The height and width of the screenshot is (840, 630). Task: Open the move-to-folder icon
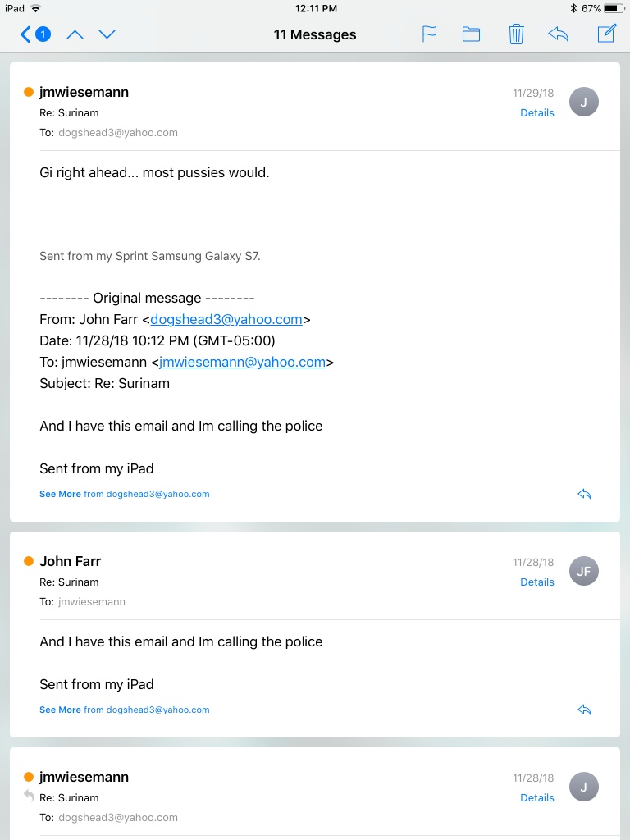(x=471, y=34)
